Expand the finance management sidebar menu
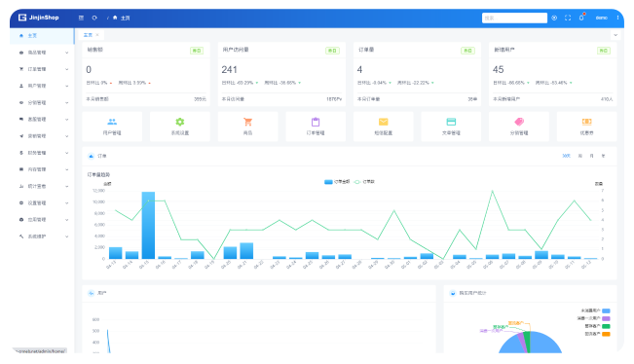 coord(42,153)
